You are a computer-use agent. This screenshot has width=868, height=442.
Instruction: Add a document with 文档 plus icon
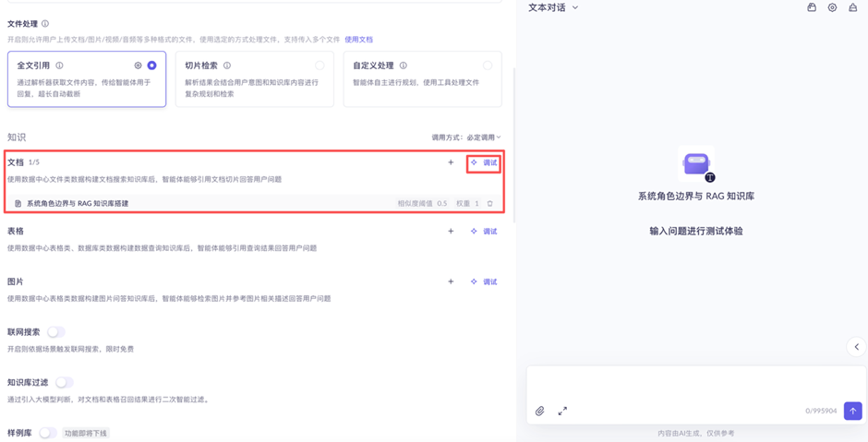click(x=451, y=162)
